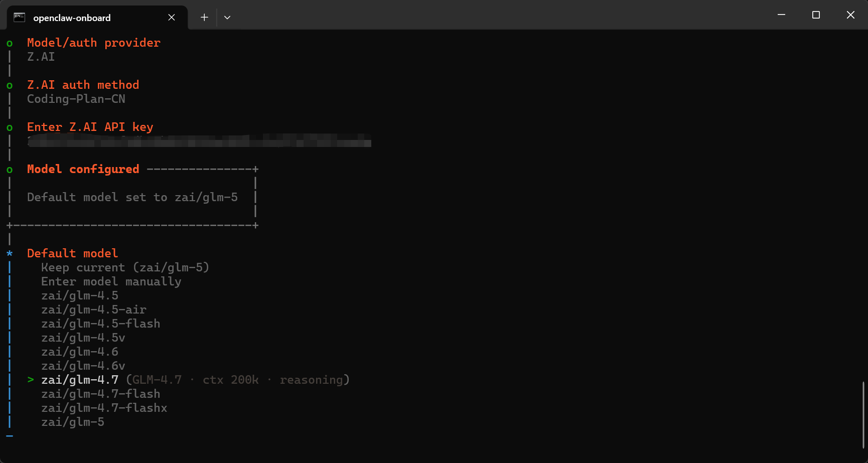Select the zai/glm-4.6v model

click(x=83, y=366)
